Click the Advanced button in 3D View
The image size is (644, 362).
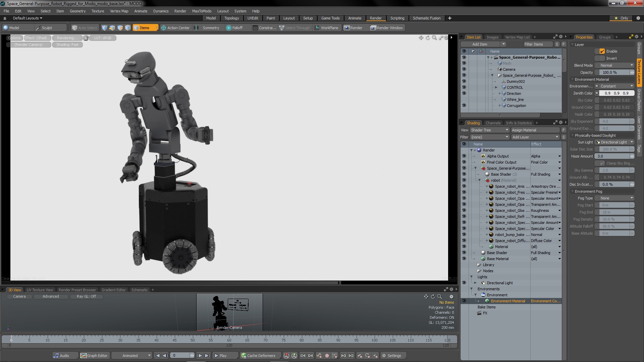pos(51,296)
